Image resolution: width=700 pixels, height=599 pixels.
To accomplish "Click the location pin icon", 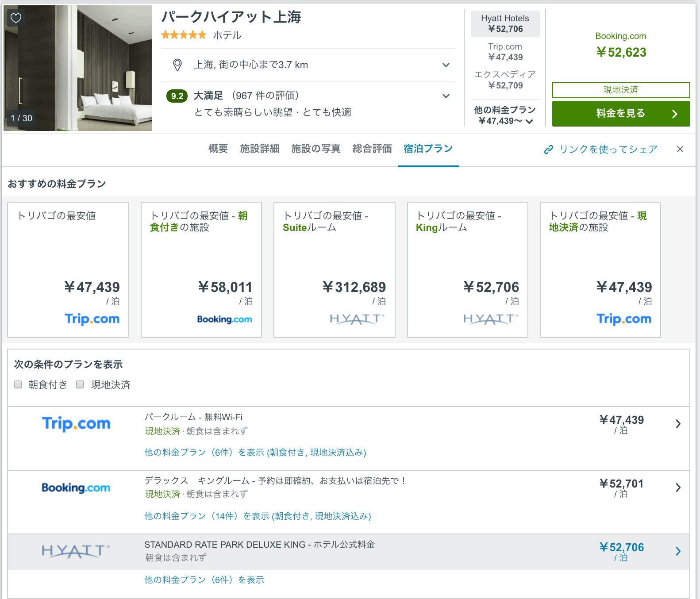I will [177, 65].
